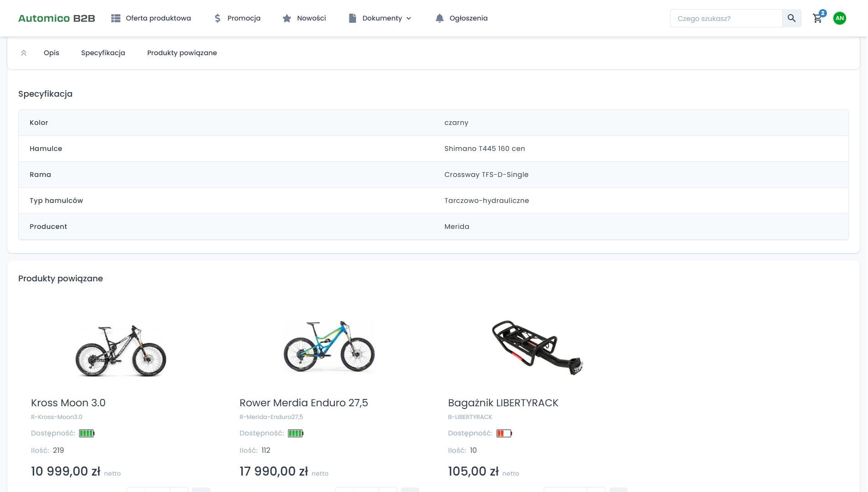Go to the Produkty powiązane tab
Image resolution: width=868 pixels, height=492 pixels.
click(x=182, y=53)
